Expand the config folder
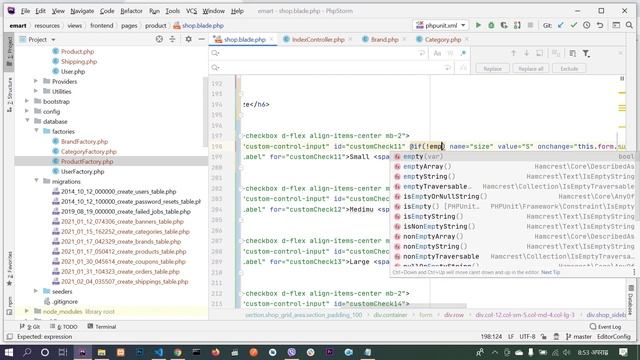640x360 pixels. click(27, 111)
